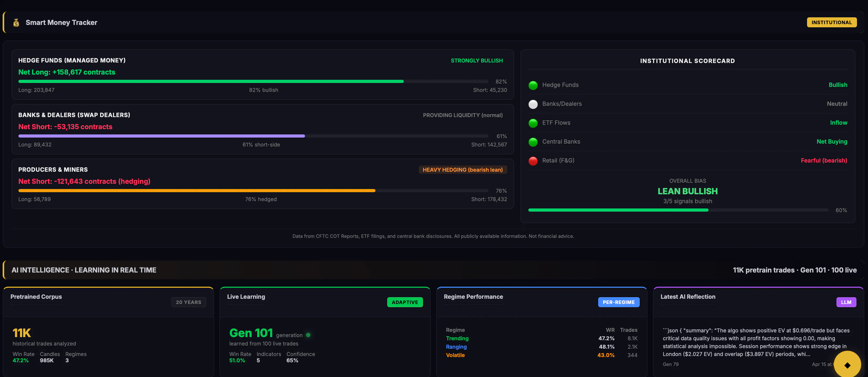Click the INSTITUTIONAL SCORECARD heading
The width and height of the screenshot is (868, 377).
tap(688, 61)
